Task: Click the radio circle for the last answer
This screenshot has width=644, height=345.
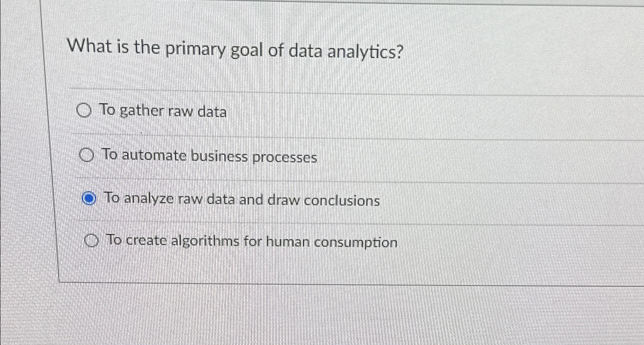Action: coord(91,241)
